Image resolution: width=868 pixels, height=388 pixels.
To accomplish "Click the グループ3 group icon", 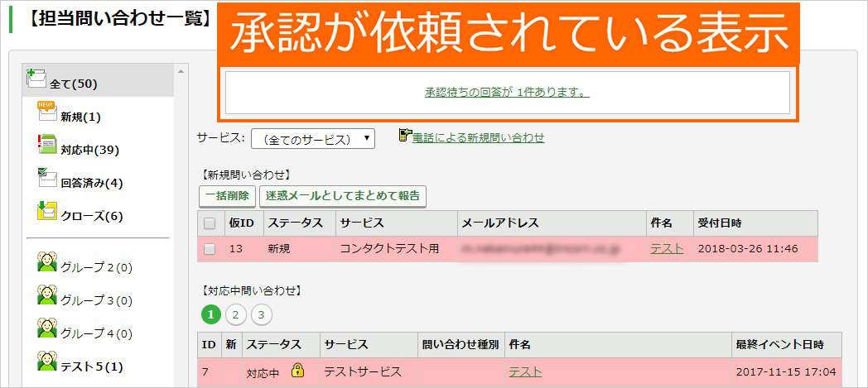I will tap(46, 295).
